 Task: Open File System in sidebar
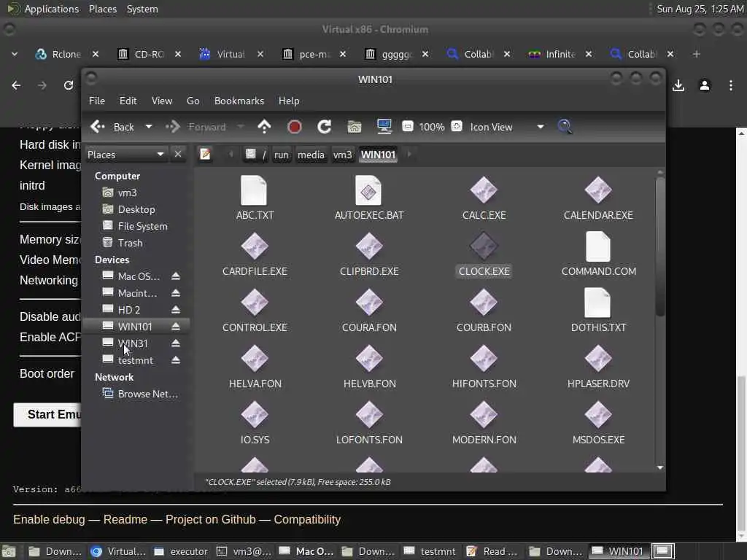point(142,226)
